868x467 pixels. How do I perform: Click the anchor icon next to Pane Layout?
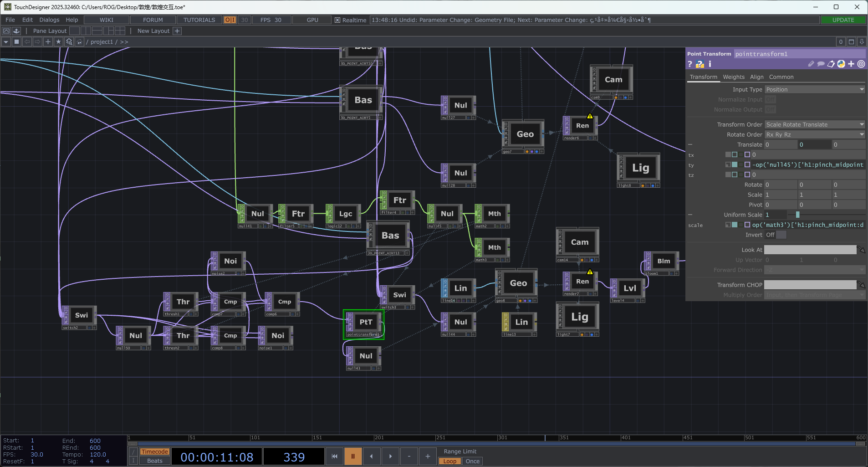pyautogui.click(x=16, y=31)
